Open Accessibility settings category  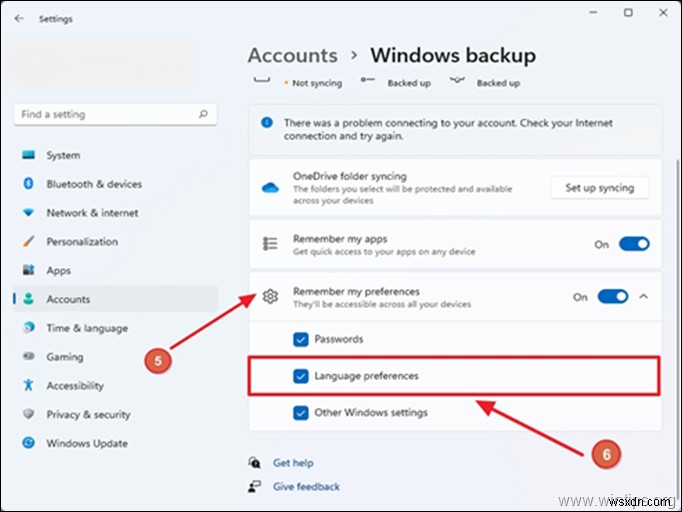[x=116, y=385]
